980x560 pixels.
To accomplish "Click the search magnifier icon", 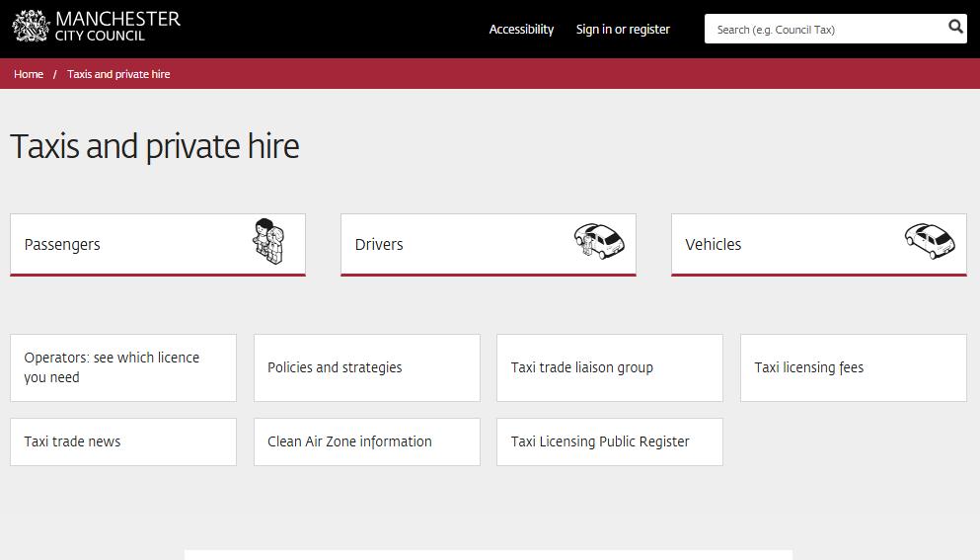I will coord(955,27).
